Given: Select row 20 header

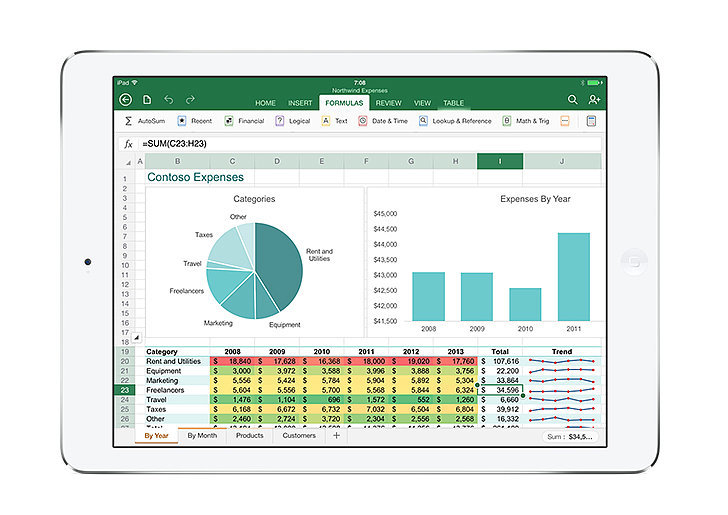Looking at the screenshot, I should point(124,361).
